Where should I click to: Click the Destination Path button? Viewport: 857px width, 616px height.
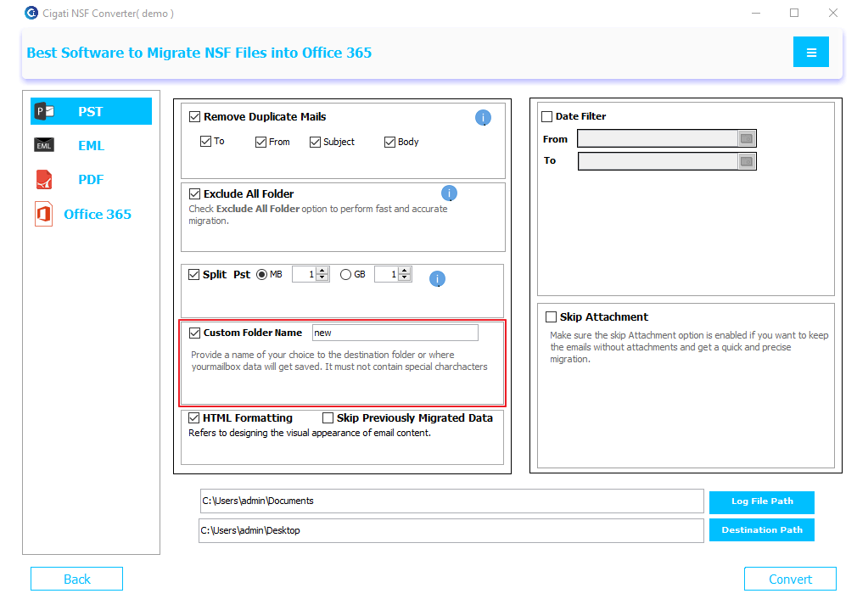[762, 530]
